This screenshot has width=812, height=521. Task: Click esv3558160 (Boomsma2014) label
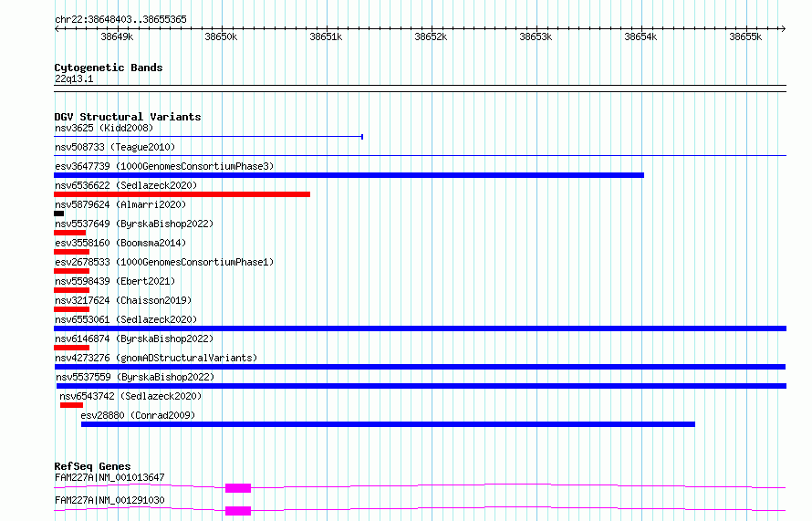(x=120, y=243)
